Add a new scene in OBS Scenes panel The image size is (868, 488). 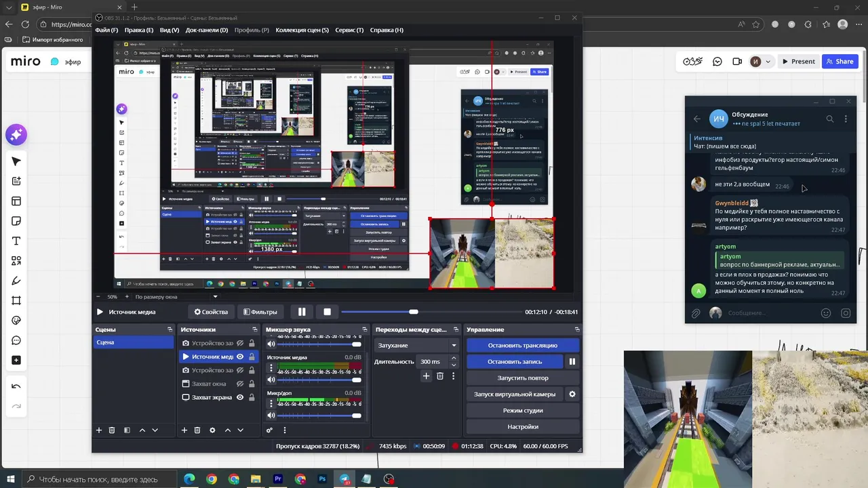[x=99, y=430]
